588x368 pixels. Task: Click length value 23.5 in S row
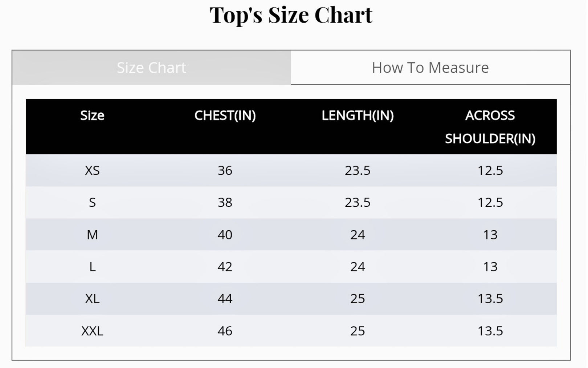[358, 202]
